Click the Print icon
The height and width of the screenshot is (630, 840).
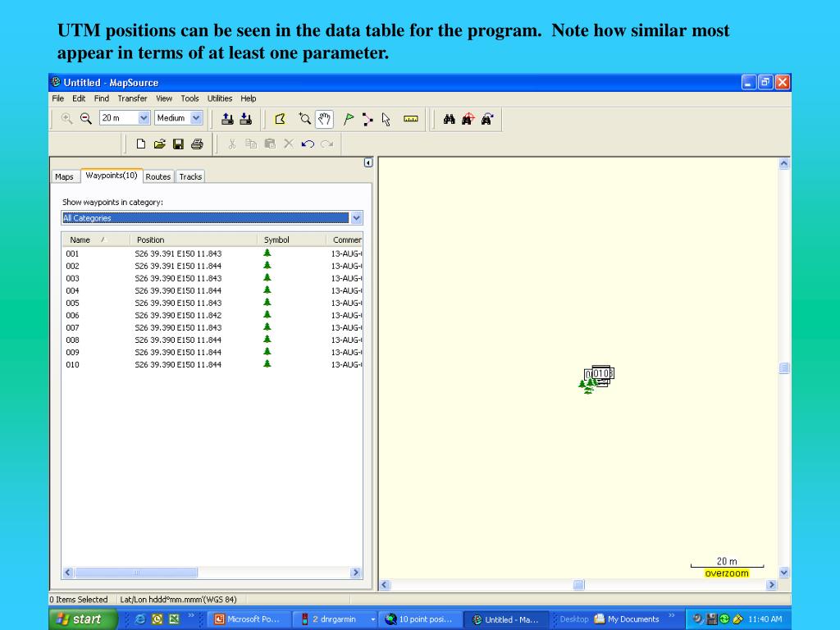click(197, 144)
